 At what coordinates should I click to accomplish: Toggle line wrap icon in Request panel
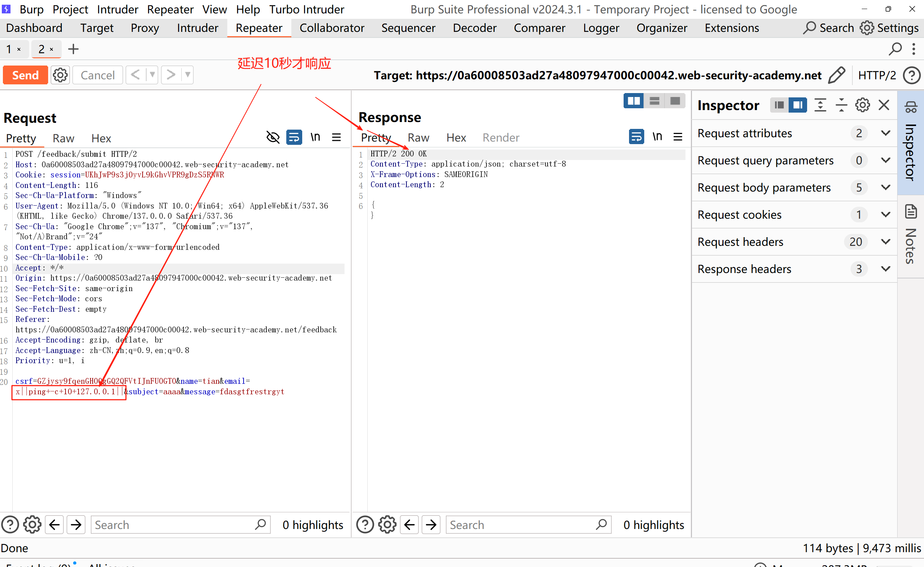[294, 137]
